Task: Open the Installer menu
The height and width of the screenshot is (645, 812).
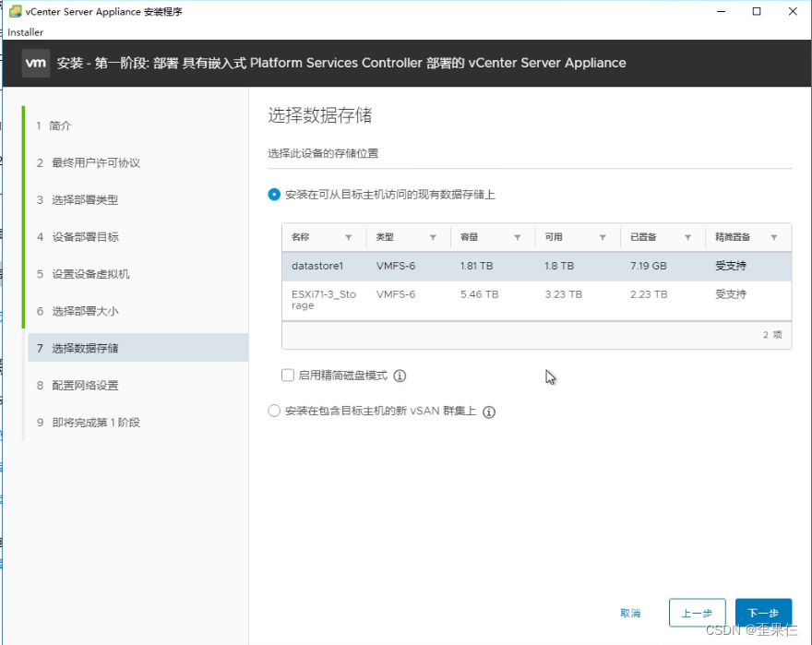Action: tap(26, 32)
